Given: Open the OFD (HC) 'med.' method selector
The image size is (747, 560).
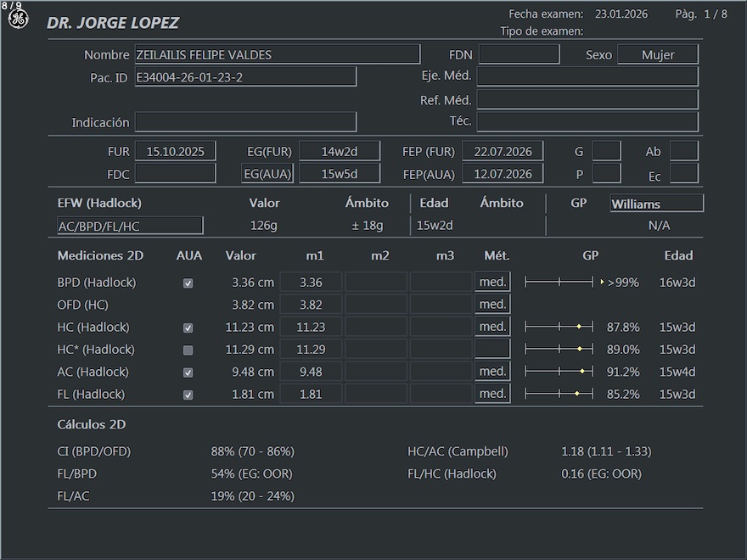Looking at the screenshot, I should point(492,305).
